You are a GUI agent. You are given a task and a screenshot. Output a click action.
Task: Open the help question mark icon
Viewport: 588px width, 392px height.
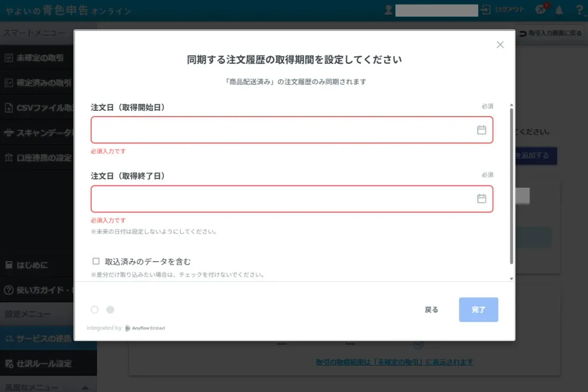coord(579,10)
